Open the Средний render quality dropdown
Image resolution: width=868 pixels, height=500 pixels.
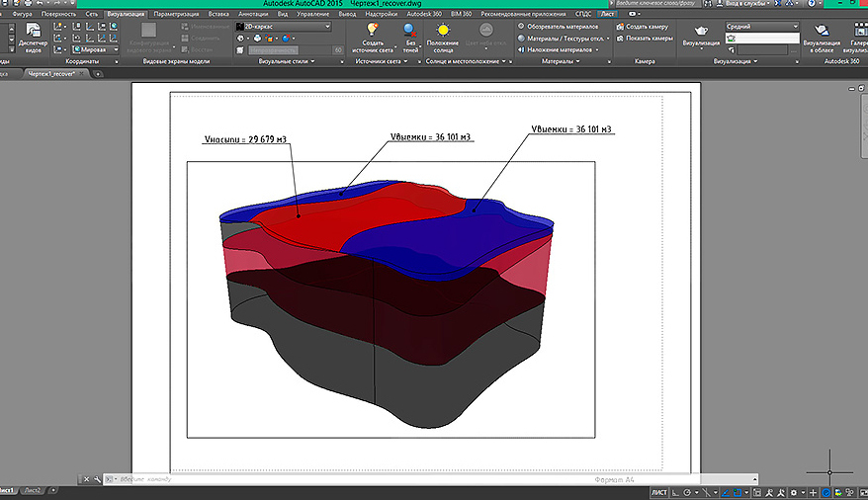761,27
